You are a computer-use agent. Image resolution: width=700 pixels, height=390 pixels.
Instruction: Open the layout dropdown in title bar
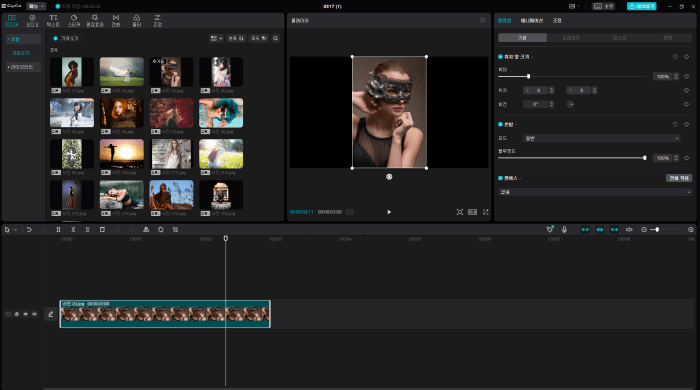point(574,6)
